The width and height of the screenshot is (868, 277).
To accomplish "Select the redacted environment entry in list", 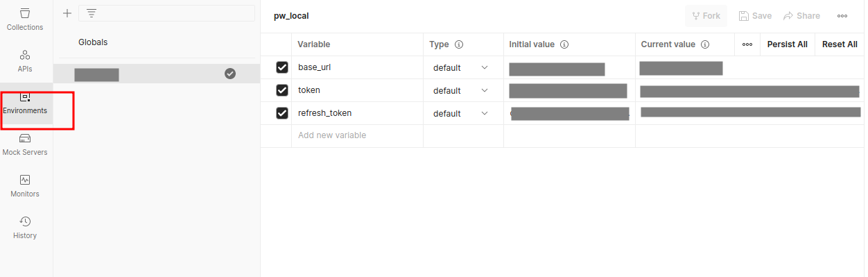I will coord(157,74).
